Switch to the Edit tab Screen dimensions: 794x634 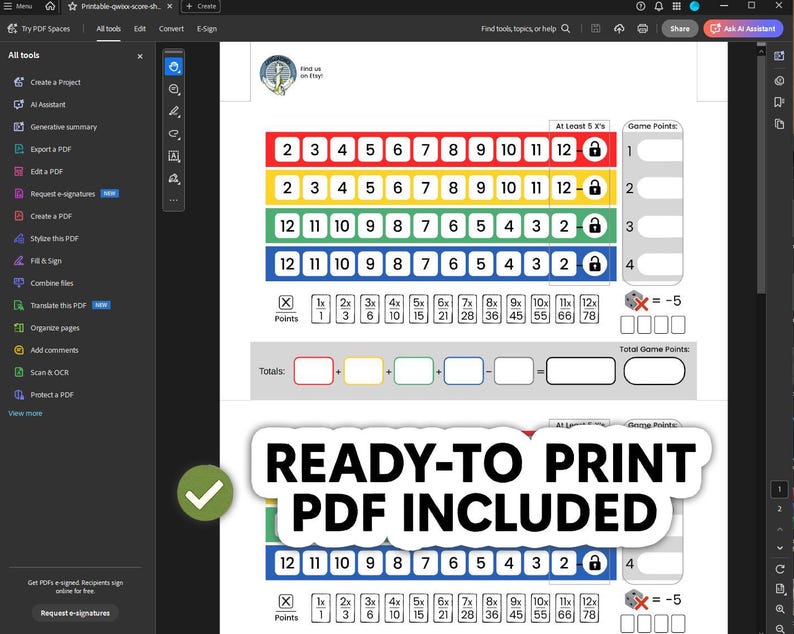coord(140,29)
